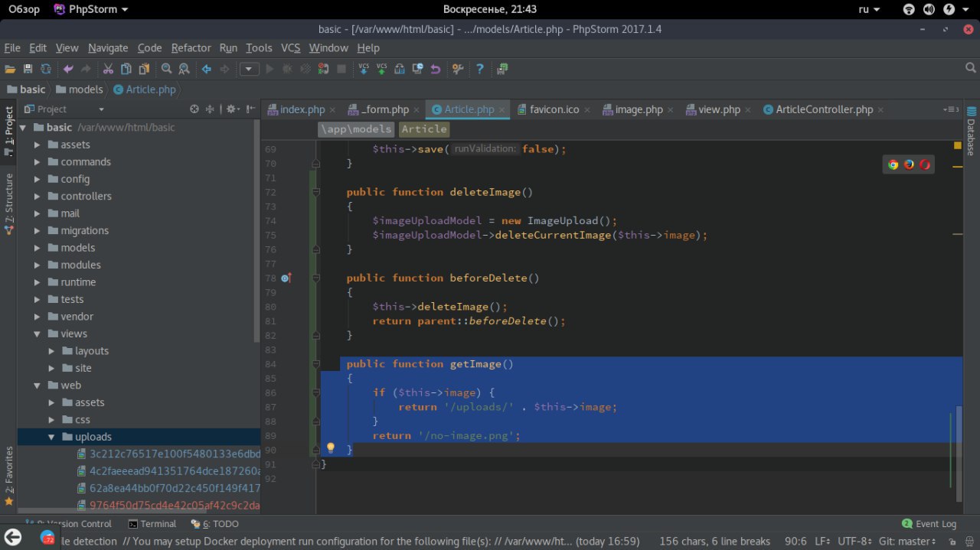This screenshot has width=980, height=550.
Task: Collapse the views folder arrow
Action: click(x=37, y=334)
